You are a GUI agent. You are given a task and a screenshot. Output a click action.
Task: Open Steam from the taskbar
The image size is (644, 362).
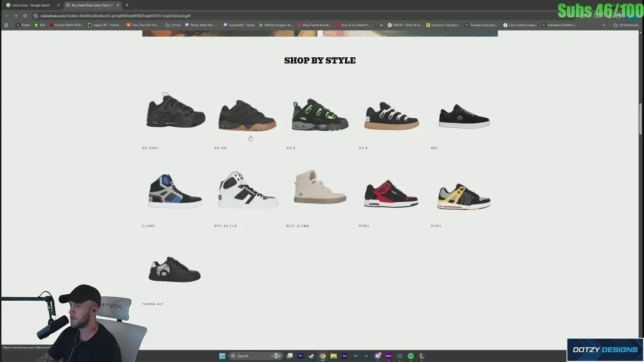(311, 356)
